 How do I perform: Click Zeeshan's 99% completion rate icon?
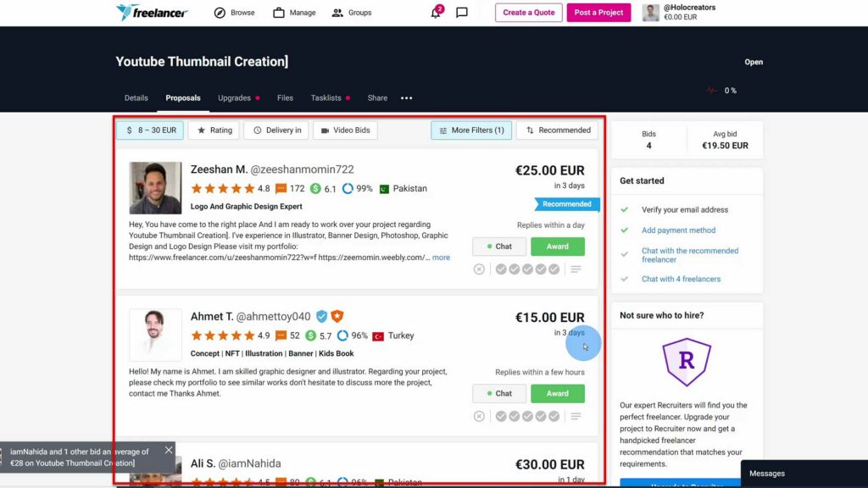tap(348, 189)
